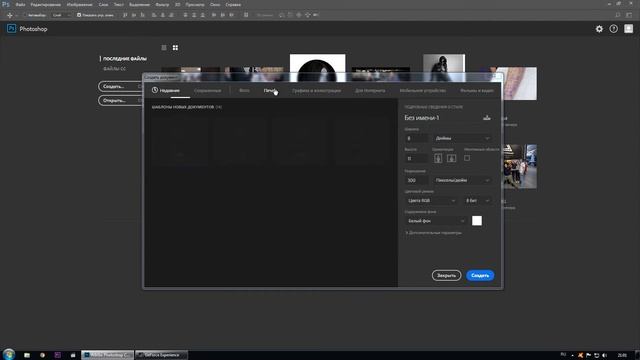Click the white background color swatch
The width and height of the screenshot is (640, 360).
click(x=477, y=221)
